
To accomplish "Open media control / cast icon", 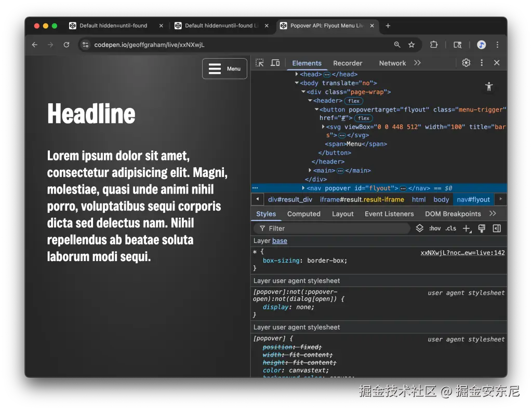I will click(457, 45).
